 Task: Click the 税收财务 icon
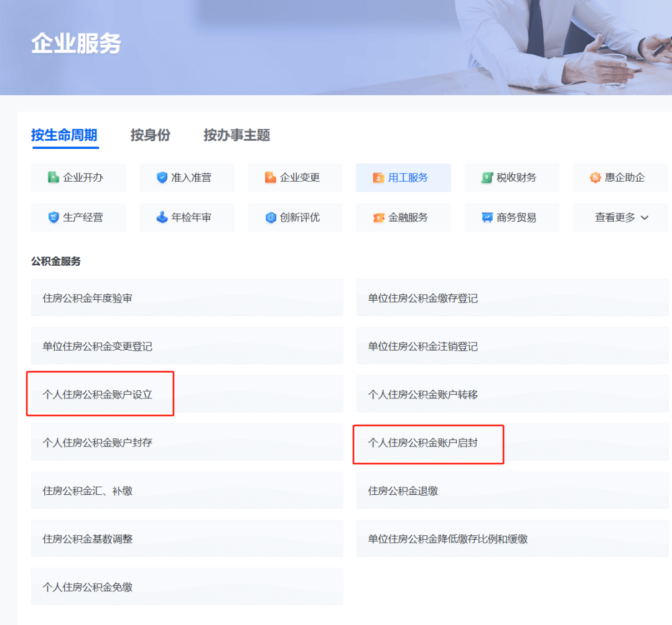(487, 177)
